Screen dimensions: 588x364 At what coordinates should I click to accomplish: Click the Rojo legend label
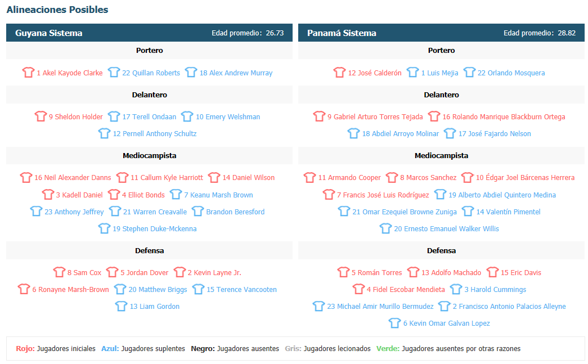pyautogui.click(x=25, y=349)
